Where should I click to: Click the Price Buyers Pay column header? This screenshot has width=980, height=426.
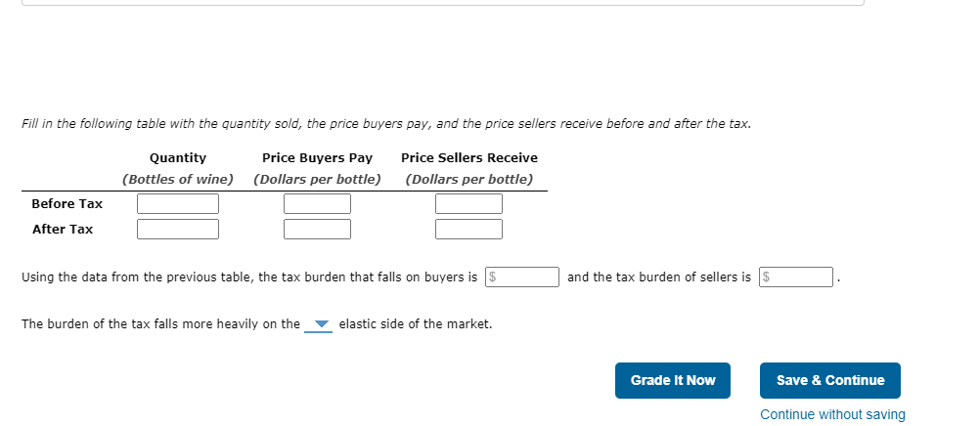coord(317,158)
